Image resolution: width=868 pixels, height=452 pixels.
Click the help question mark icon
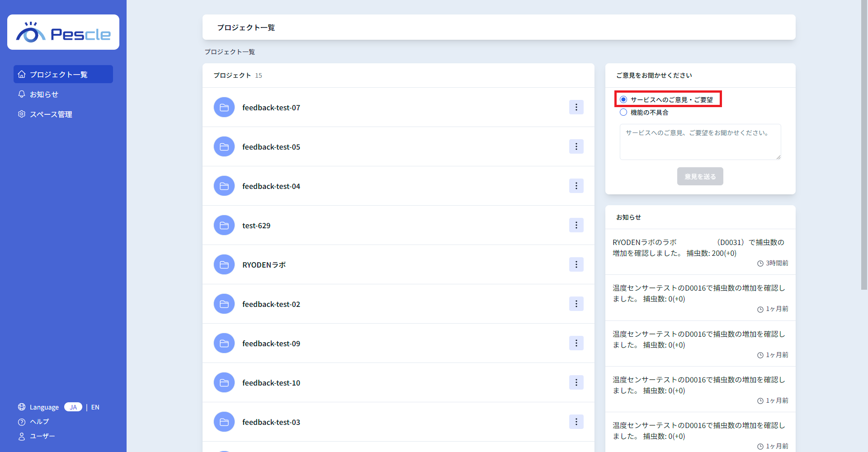pyautogui.click(x=22, y=422)
